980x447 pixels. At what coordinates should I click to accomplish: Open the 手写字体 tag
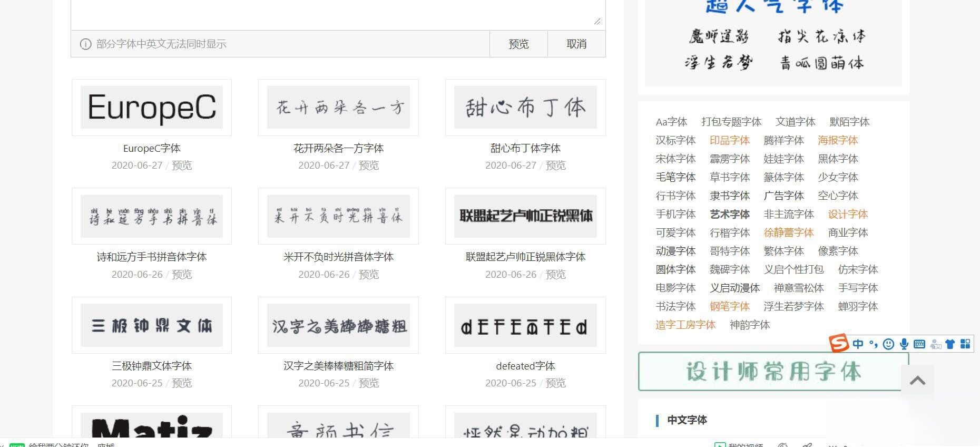(858, 288)
